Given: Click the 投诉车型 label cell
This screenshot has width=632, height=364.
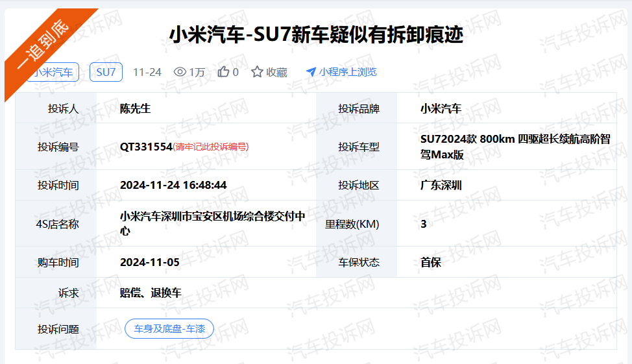Looking at the screenshot, I should (x=357, y=147).
